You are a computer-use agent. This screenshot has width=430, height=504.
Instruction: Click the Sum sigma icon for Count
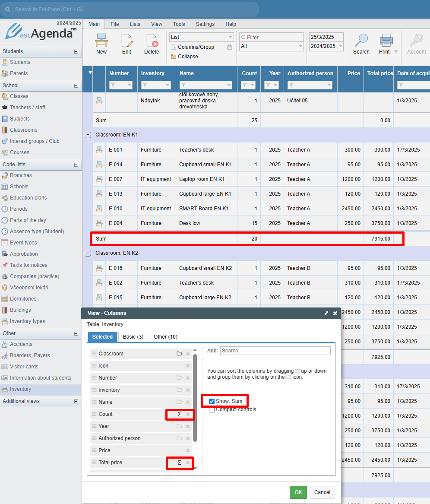(x=179, y=414)
